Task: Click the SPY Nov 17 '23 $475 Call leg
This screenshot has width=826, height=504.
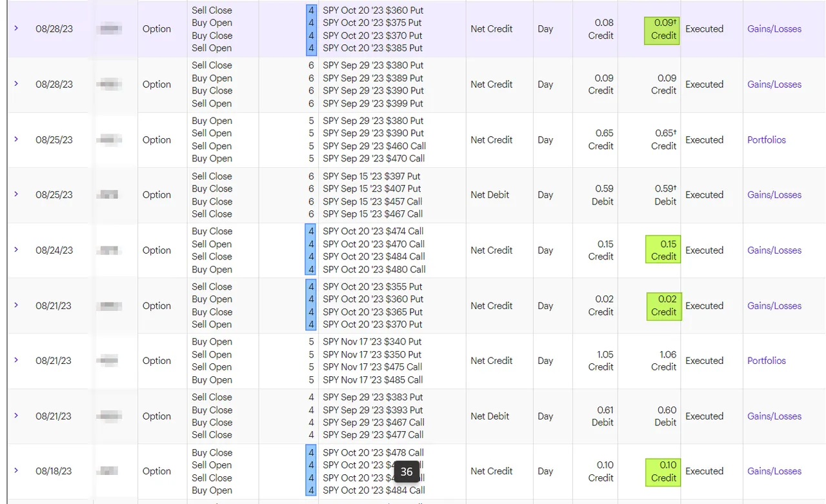Action: (373, 367)
